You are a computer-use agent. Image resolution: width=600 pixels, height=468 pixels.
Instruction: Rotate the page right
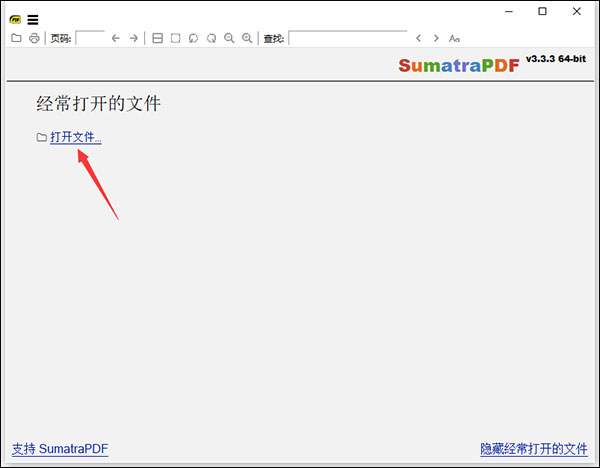(x=211, y=38)
